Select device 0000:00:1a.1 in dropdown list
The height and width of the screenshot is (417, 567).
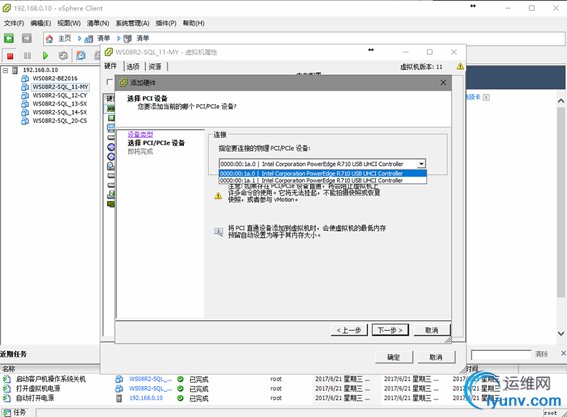click(323, 180)
